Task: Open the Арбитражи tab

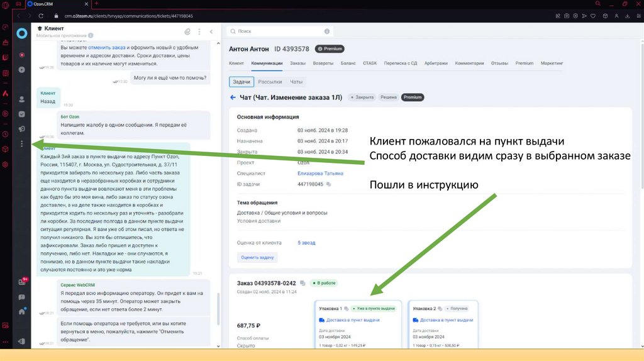Action: [x=436, y=64]
